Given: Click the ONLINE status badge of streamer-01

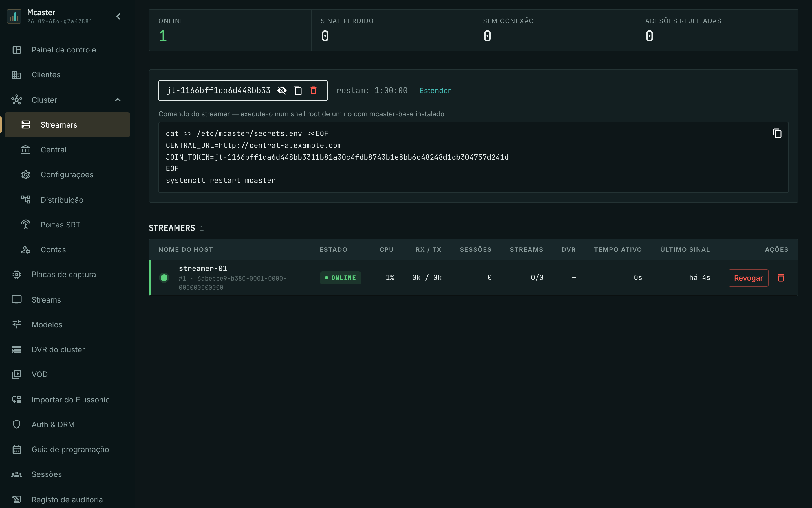Looking at the screenshot, I should (x=340, y=278).
